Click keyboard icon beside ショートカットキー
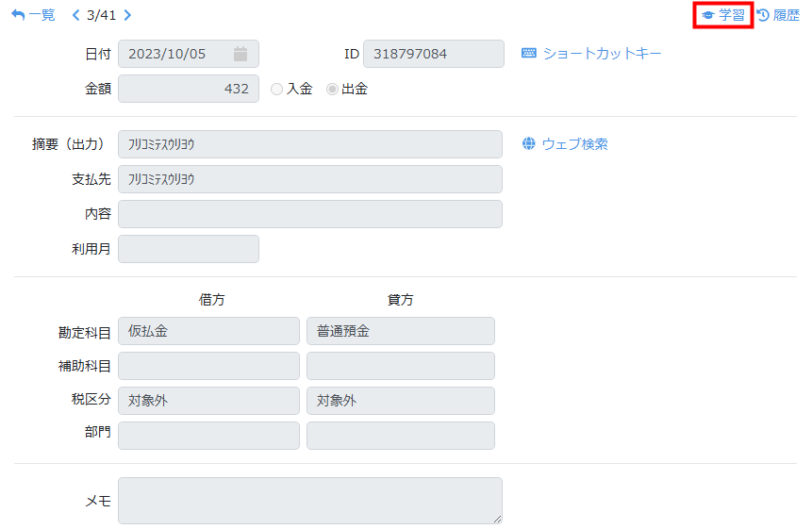 (529, 54)
